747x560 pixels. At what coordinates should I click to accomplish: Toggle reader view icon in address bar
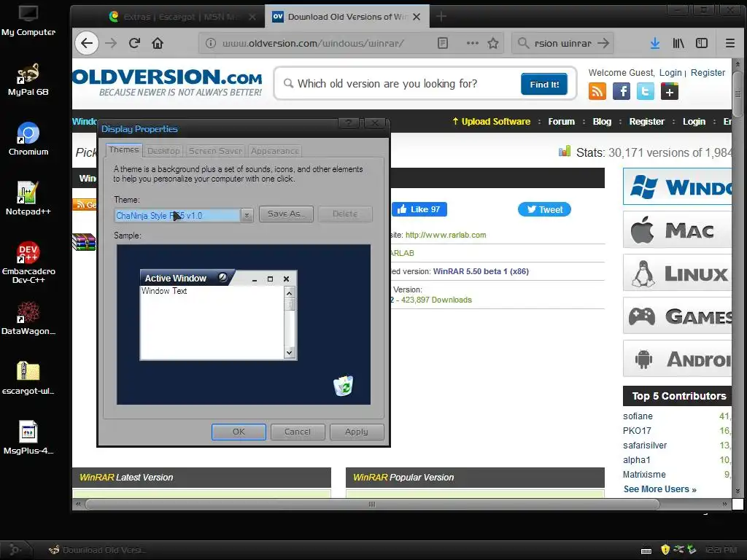coord(443,43)
